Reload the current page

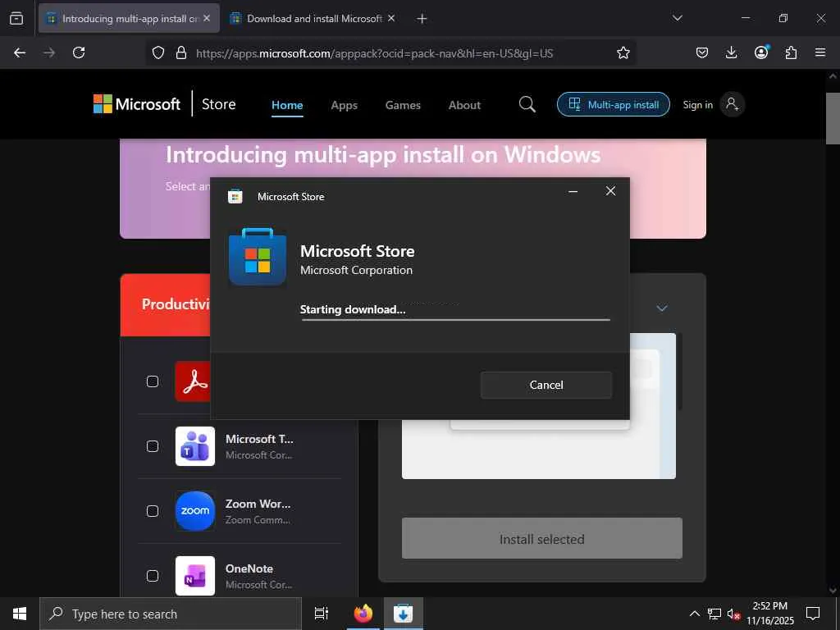pyautogui.click(x=79, y=52)
